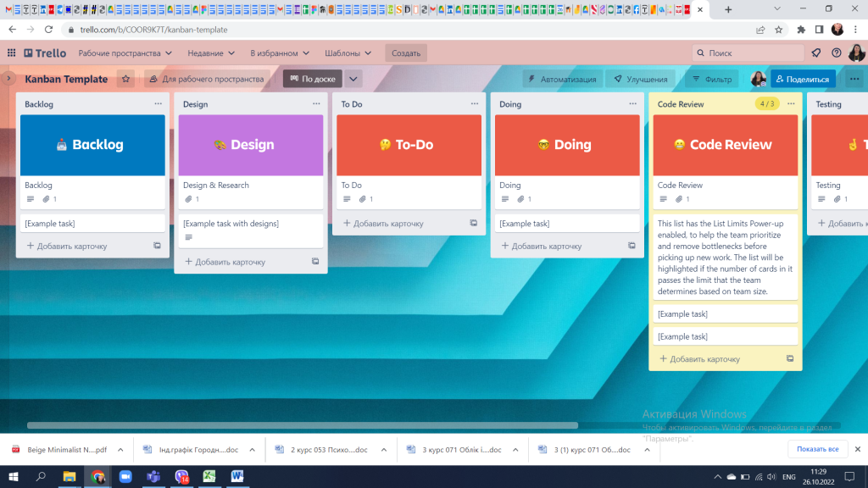Expand the Недавние dropdown
The height and width of the screenshot is (488, 868).
click(x=211, y=53)
